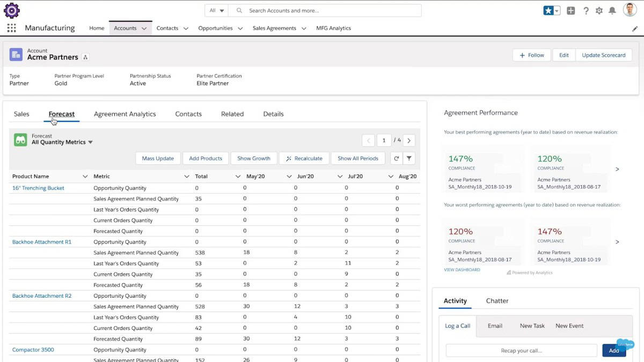Select the New Event activity tab
644x362 pixels.
pos(569,326)
